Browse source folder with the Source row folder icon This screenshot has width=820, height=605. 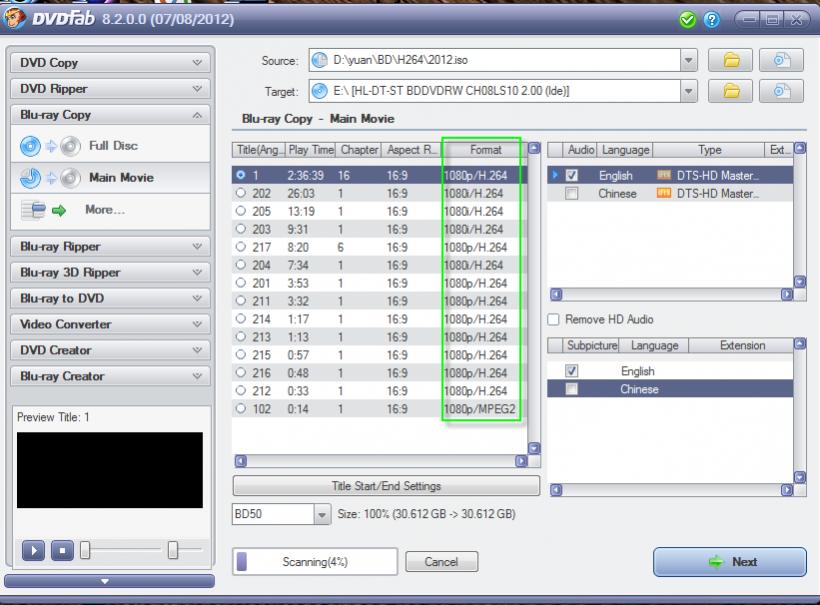730,60
